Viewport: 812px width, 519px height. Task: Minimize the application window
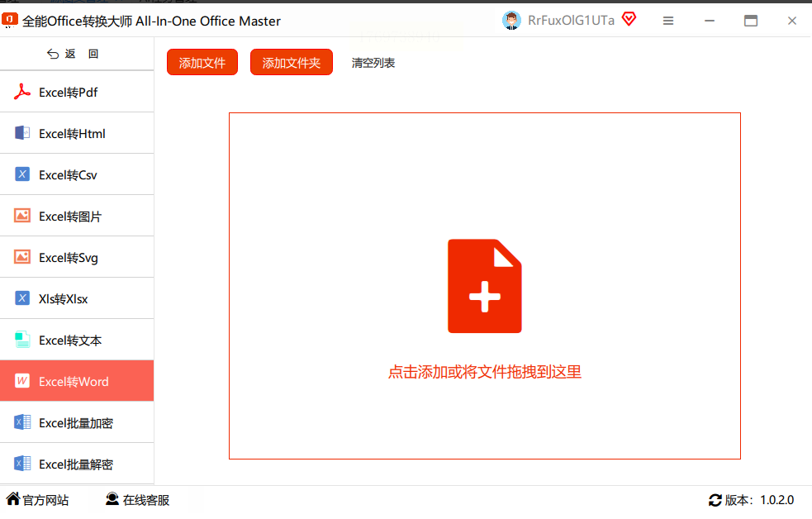pyautogui.click(x=710, y=21)
